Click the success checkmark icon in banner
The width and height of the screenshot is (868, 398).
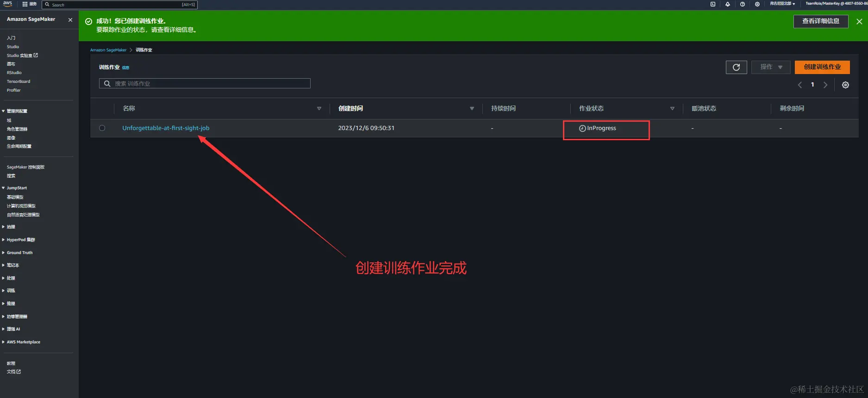click(88, 21)
